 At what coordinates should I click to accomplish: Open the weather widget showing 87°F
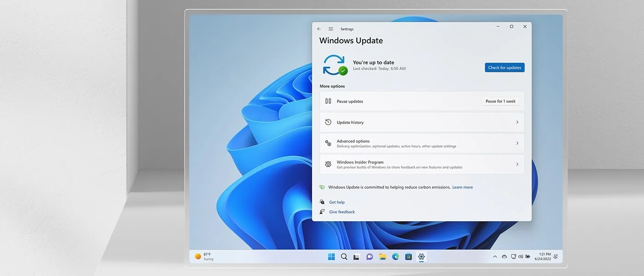coord(204,257)
